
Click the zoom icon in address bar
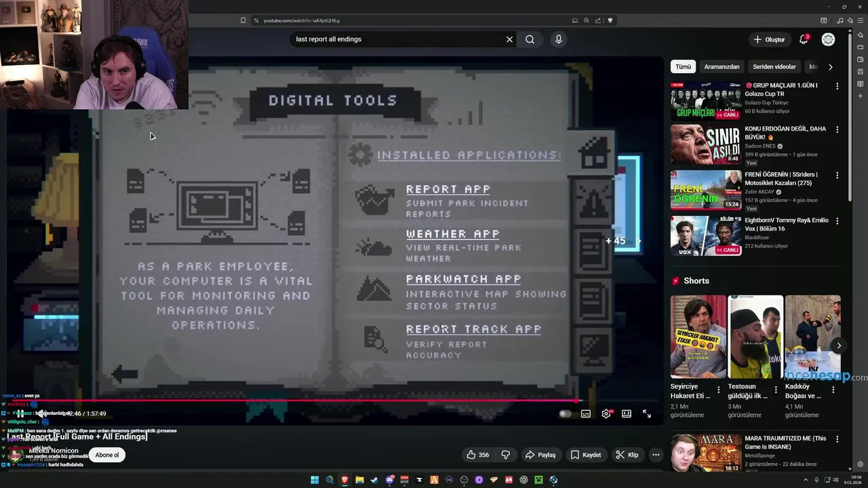[x=587, y=20]
